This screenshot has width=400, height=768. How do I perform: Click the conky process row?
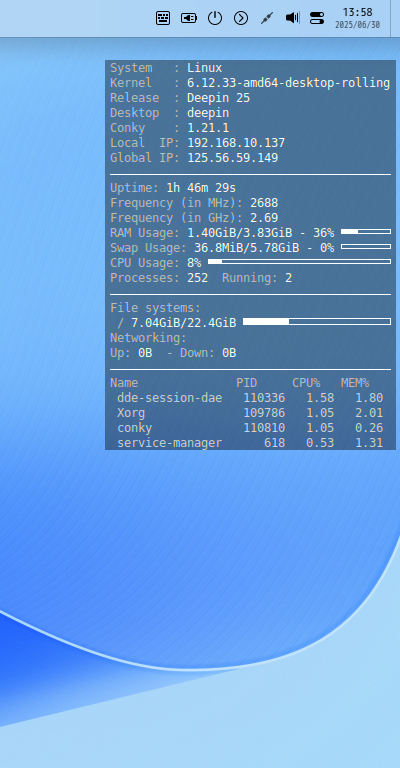click(250, 428)
